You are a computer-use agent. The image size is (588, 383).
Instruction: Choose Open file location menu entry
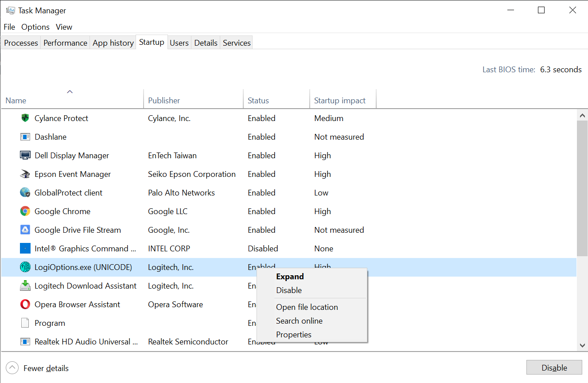point(307,307)
